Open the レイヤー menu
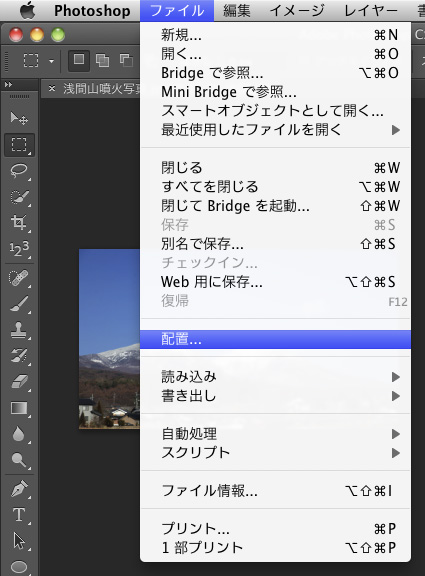This screenshot has width=425, height=576. 370,10
